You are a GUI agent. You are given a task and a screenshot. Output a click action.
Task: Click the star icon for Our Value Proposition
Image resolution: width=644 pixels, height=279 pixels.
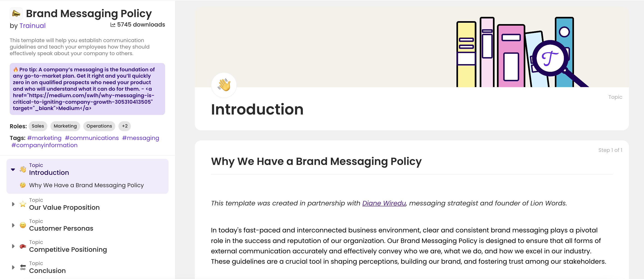point(23,204)
